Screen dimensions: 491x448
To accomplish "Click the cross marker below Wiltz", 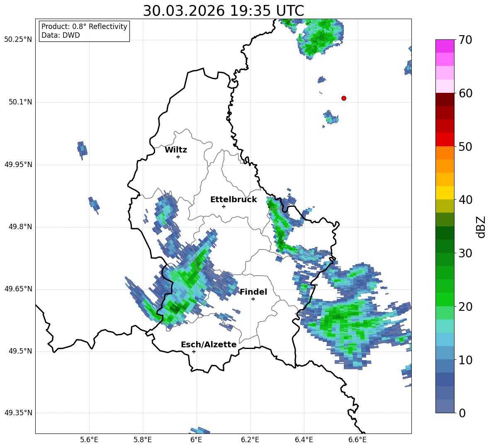I will 178,157.
